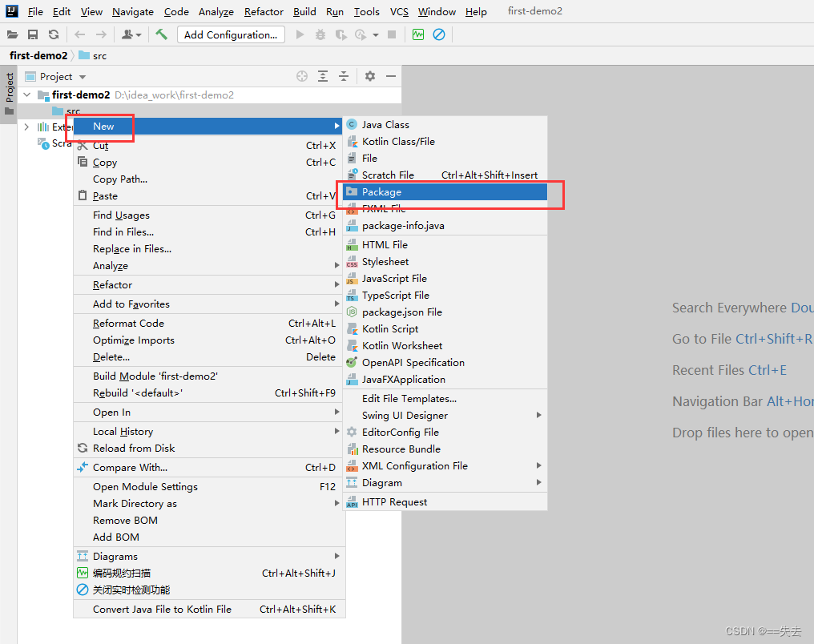
Task: Click 关闭实时检测功能 entry
Action: pos(208,590)
